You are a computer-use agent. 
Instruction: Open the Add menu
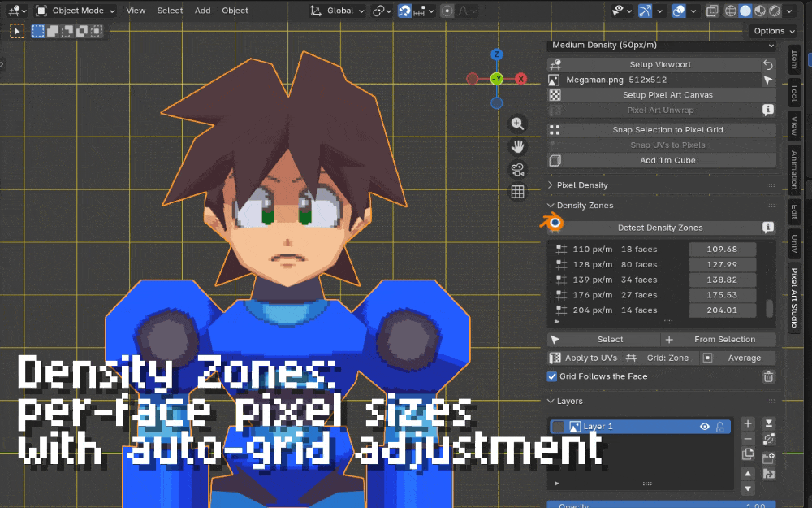(x=202, y=11)
